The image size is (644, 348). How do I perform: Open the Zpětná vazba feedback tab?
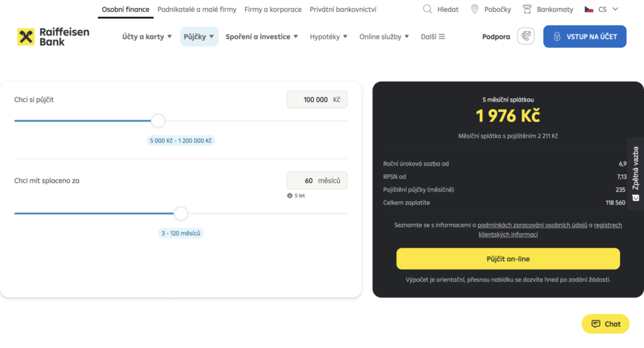pos(635,173)
